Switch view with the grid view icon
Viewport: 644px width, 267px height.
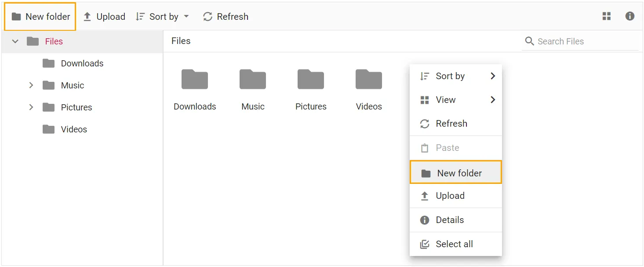607,16
